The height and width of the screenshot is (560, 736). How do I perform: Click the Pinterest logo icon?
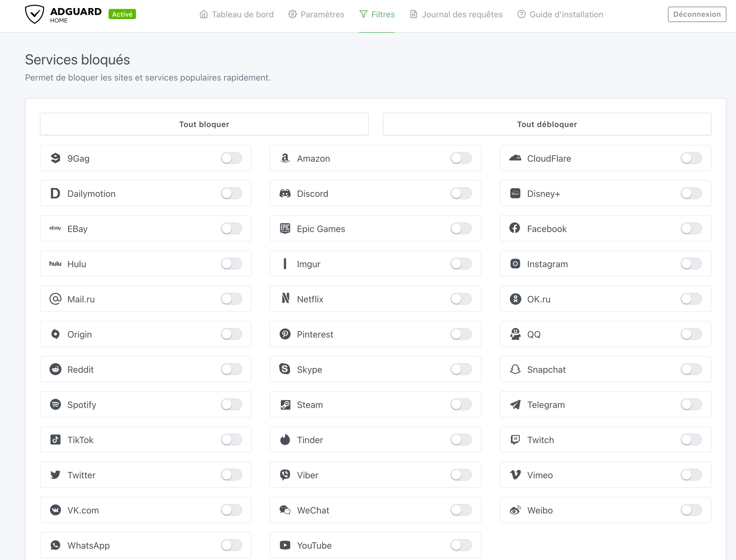285,334
